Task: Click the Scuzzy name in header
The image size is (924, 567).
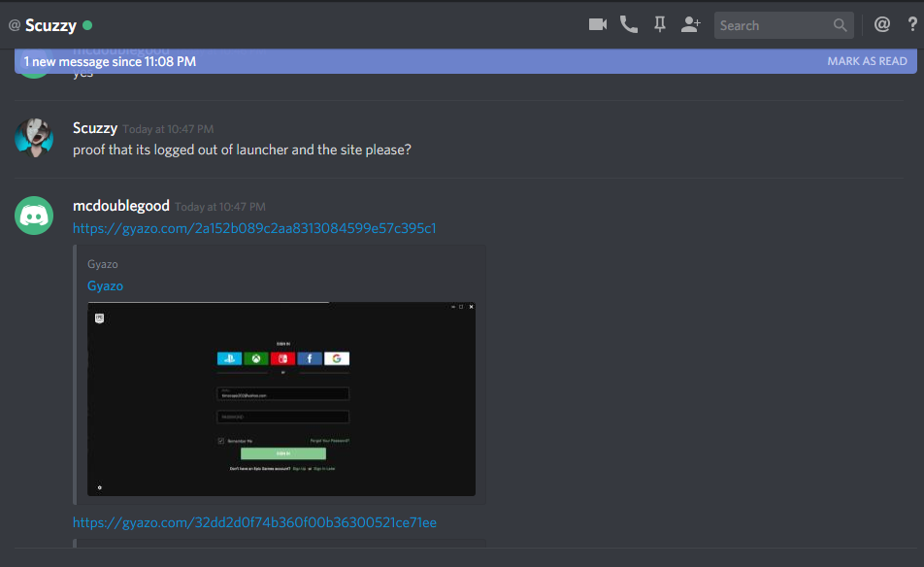Action: click(50, 25)
